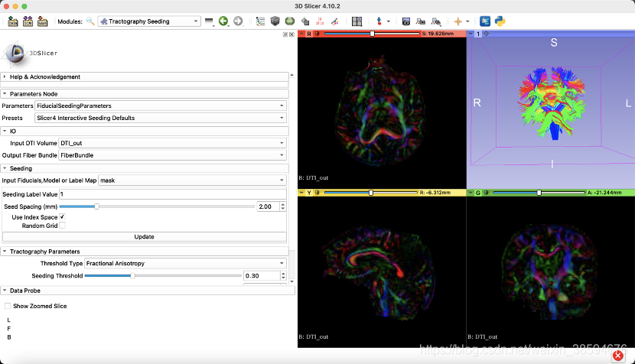This screenshot has height=364, width=635.
Task: Click the Update button
Action: tap(144, 237)
